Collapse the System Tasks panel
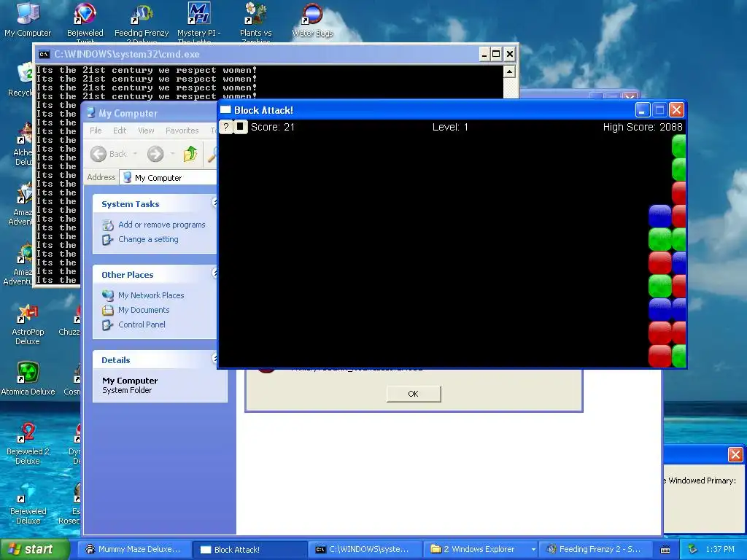Viewport: 747px width, 560px height. 214,203
